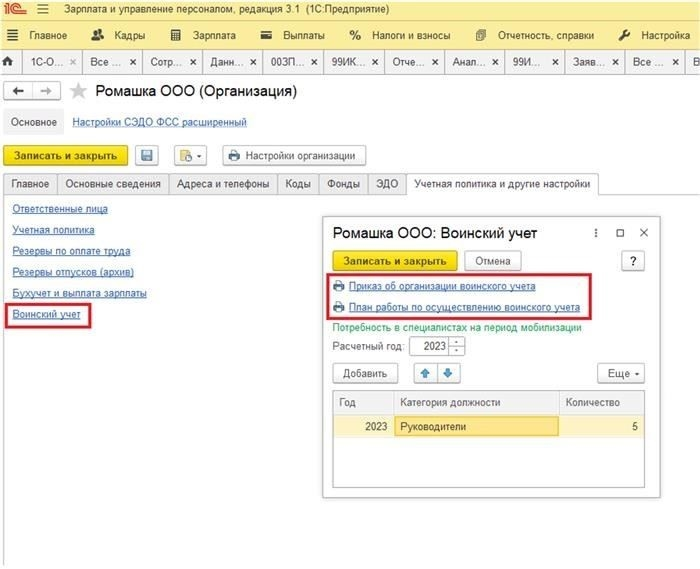Switch to the 1С-О... open tab

coord(47,62)
